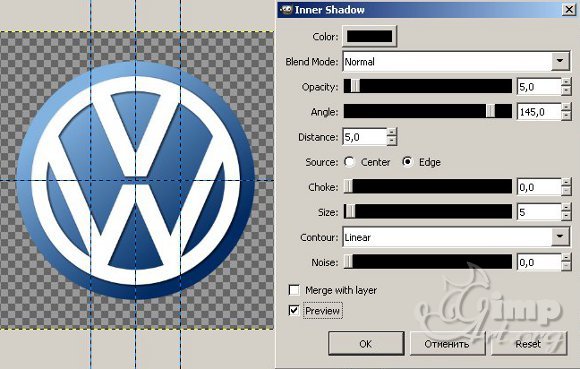580x369 pixels.
Task: Click the Blend Mode dropdown arrow
Action: (x=560, y=61)
